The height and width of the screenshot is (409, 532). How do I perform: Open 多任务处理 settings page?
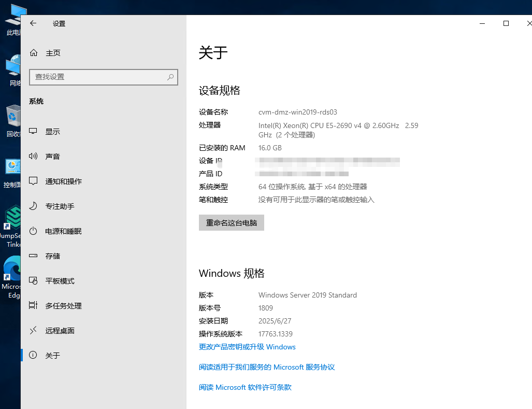[x=63, y=306]
